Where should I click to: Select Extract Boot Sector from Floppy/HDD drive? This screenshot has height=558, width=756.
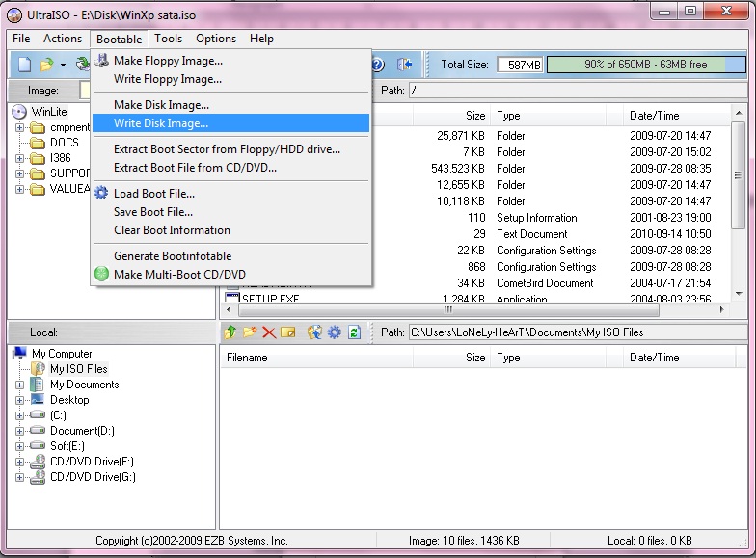point(230,148)
